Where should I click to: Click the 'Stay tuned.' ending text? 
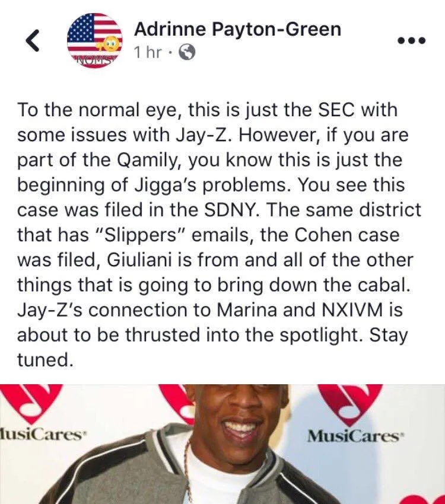(212, 347)
